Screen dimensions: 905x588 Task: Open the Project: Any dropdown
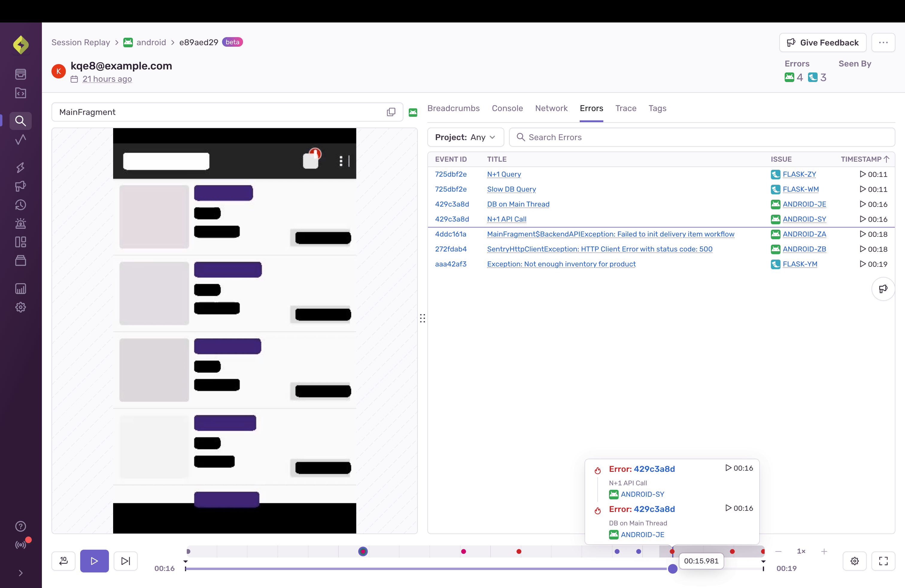[x=465, y=137]
